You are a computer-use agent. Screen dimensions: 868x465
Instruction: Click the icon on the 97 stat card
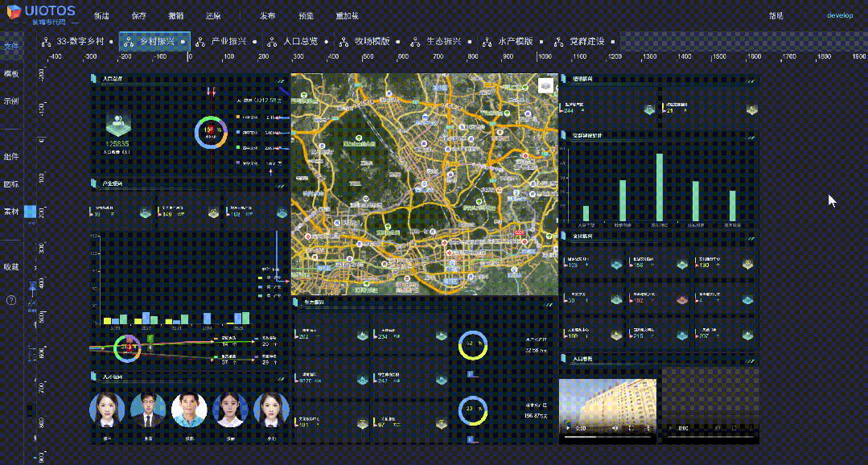[x=441, y=424]
